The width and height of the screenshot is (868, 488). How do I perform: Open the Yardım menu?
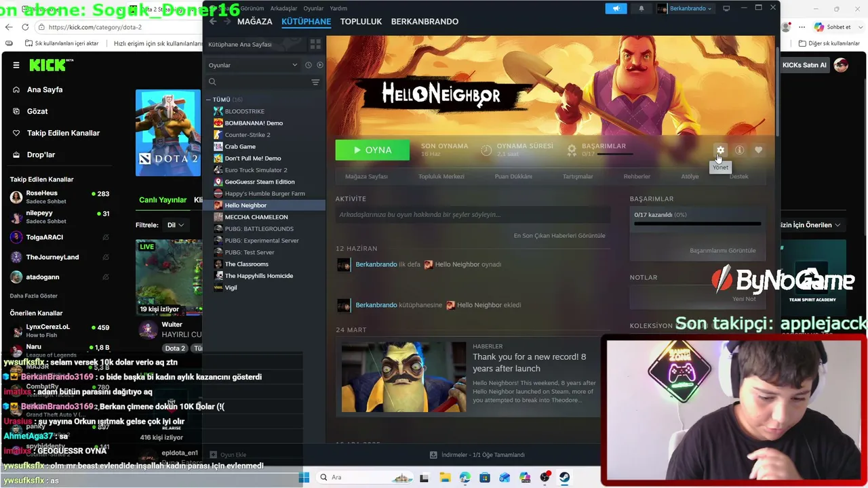tap(338, 8)
